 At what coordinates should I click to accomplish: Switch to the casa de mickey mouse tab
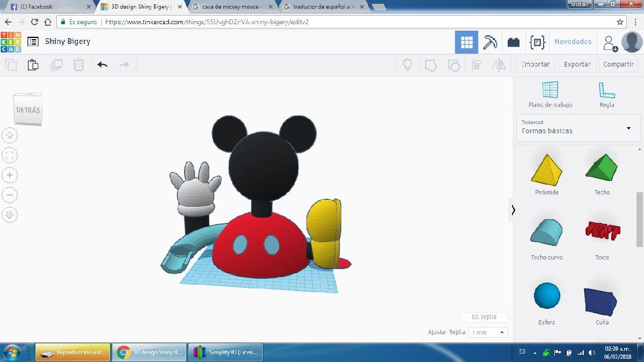232,7
